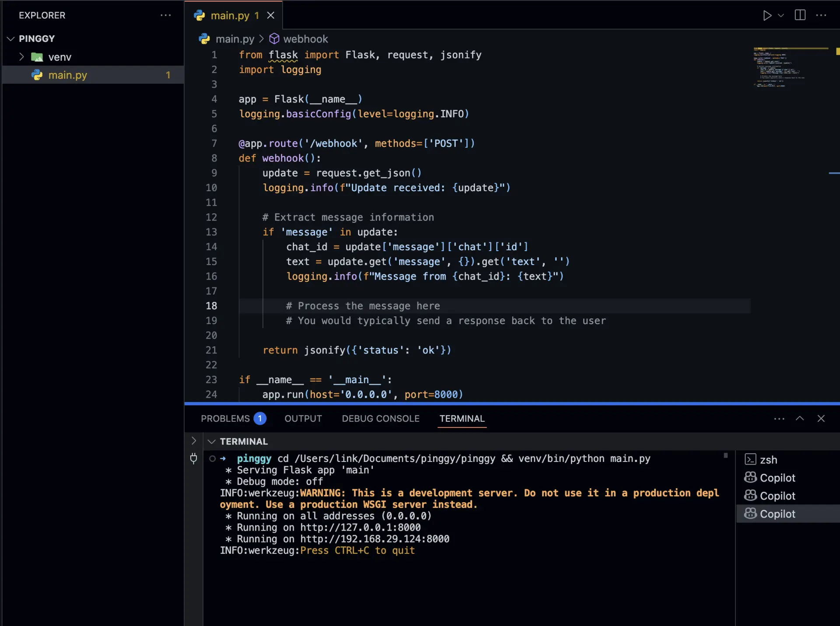This screenshot has height=626, width=840.
Task: Click the logging.basicConfig line
Action: point(354,114)
